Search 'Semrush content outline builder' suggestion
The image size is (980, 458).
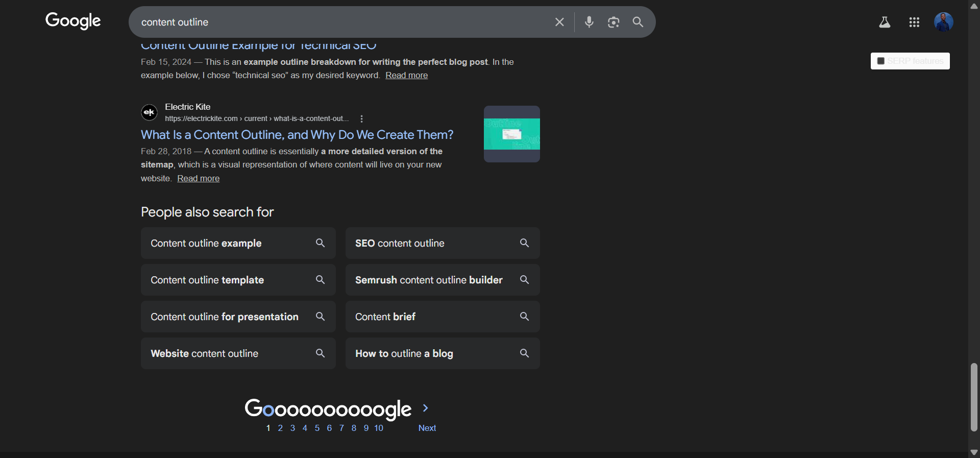pos(443,280)
